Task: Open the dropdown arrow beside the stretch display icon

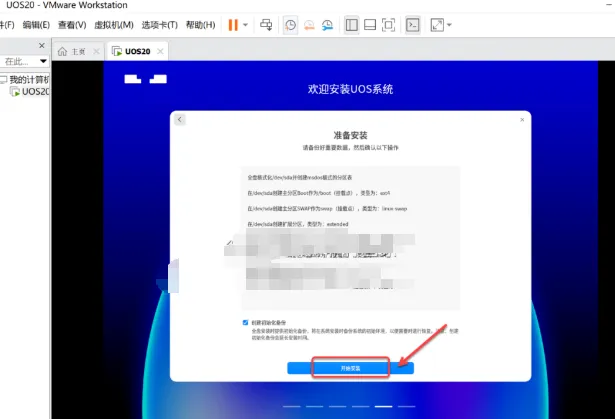Action: [x=449, y=25]
